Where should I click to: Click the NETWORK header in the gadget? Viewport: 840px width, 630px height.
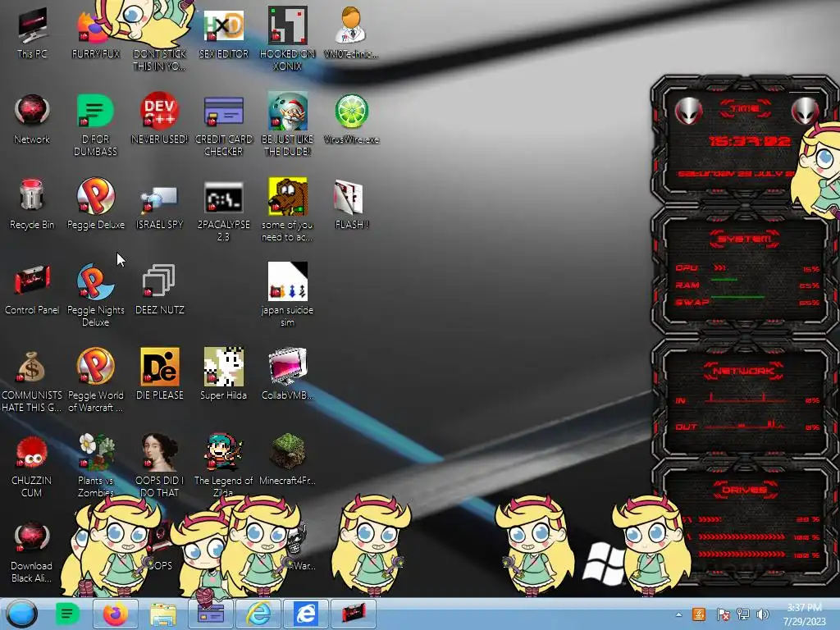tap(743, 371)
